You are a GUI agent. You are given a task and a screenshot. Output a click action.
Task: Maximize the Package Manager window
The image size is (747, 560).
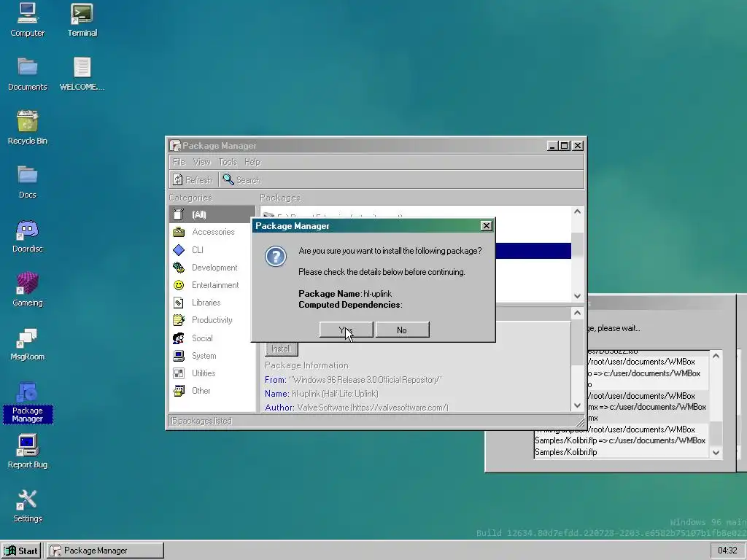tap(565, 146)
